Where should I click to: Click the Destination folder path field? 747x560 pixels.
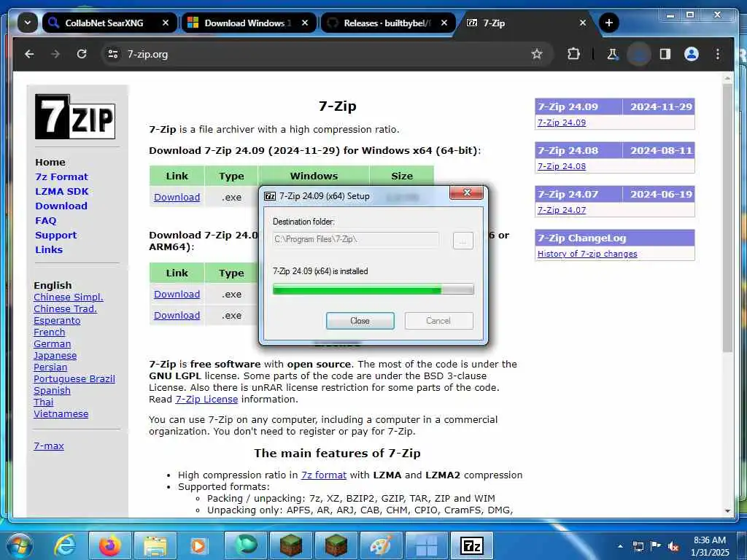coord(355,239)
